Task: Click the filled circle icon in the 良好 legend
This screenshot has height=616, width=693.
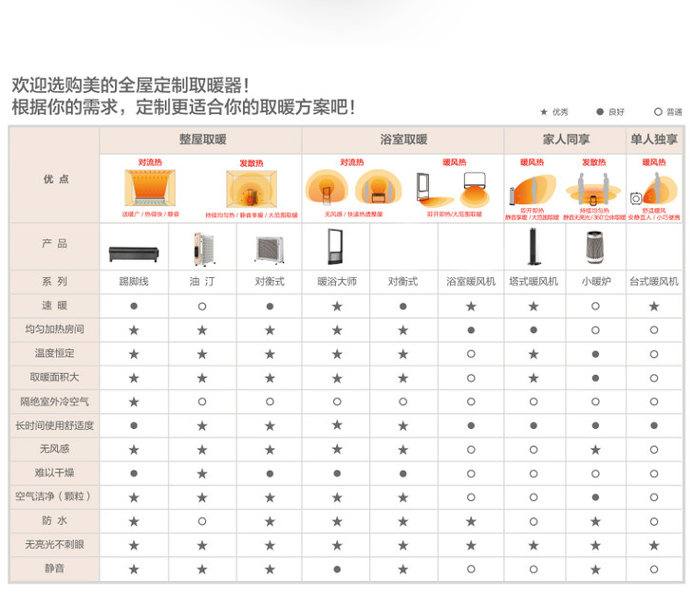Action: [x=600, y=112]
